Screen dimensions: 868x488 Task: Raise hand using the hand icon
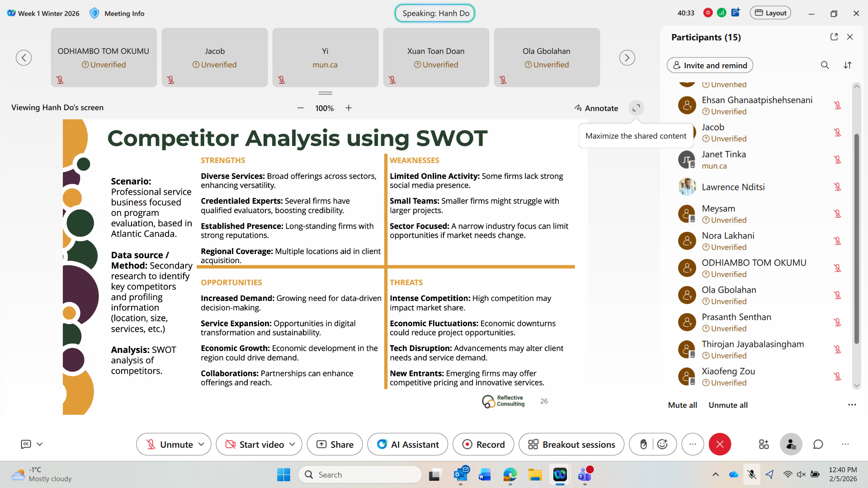click(x=643, y=445)
